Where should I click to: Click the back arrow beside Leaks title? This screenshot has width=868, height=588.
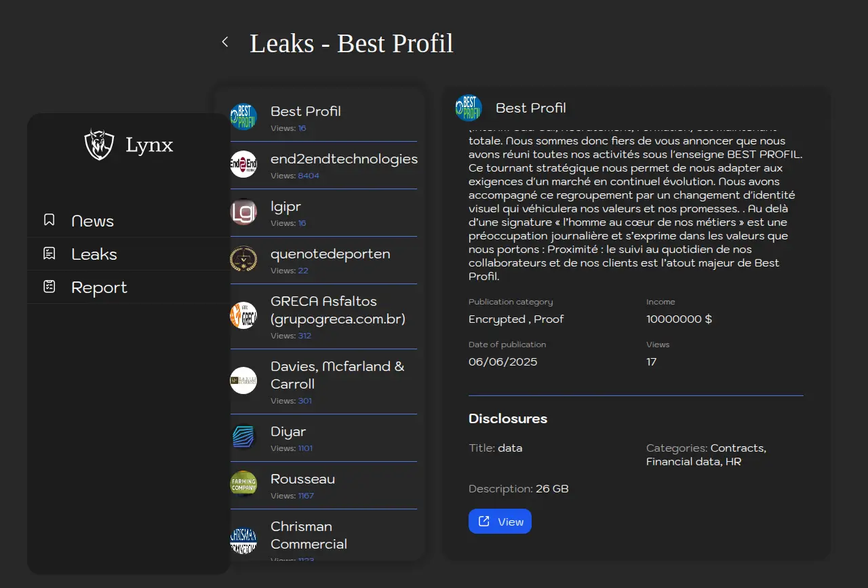[225, 42]
